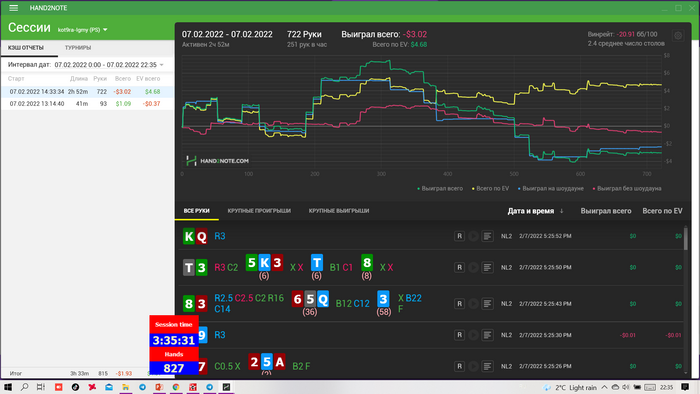Open PowerPoint from the taskbar
This screenshot has width=700, height=394.
(159, 387)
